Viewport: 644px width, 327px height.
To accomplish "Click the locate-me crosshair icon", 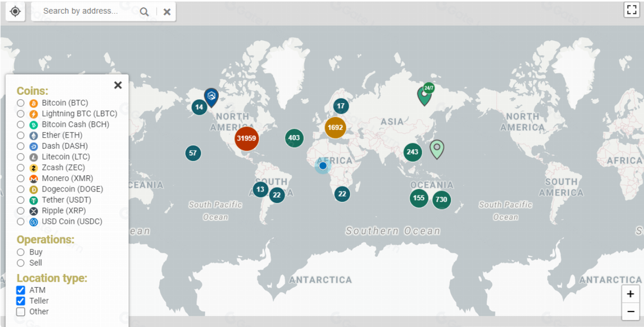I will [x=15, y=11].
